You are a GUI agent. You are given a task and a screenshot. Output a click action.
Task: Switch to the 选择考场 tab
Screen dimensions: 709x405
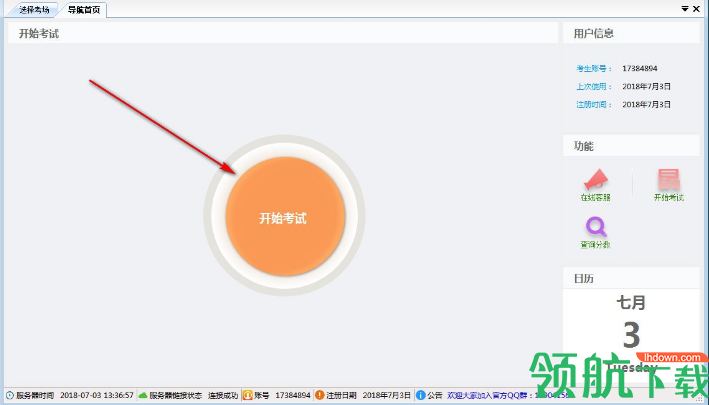(33, 9)
